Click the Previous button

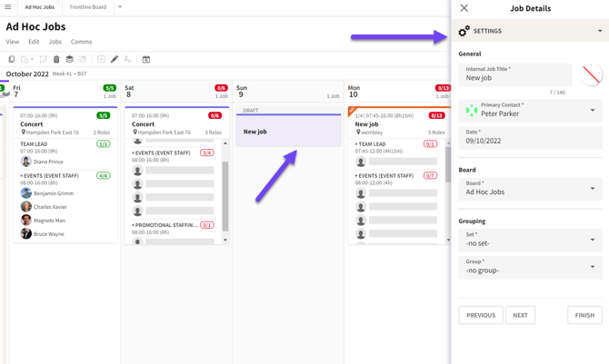click(x=481, y=315)
